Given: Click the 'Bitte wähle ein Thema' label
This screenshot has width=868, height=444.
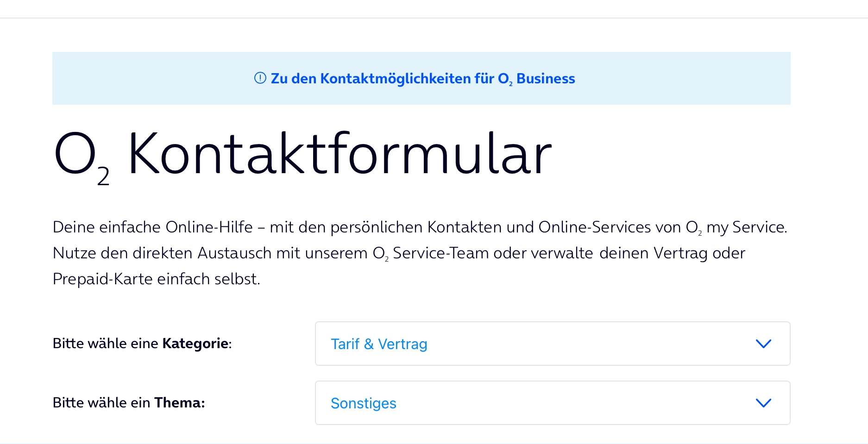Looking at the screenshot, I should pyautogui.click(x=129, y=403).
